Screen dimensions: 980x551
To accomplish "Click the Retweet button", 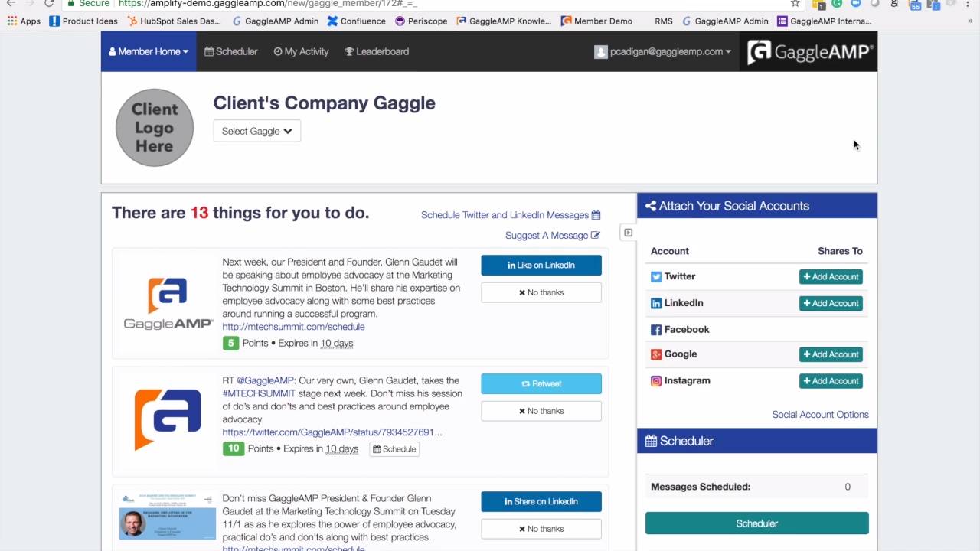I will click(x=541, y=383).
